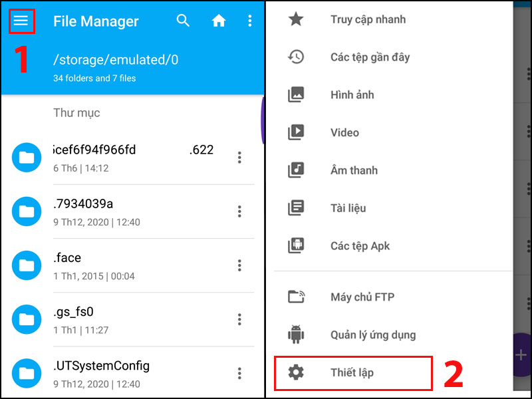The height and width of the screenshot is (399, 532).
Task: Open the hamburger navigation menu
Action: click(x=21, y=21)
